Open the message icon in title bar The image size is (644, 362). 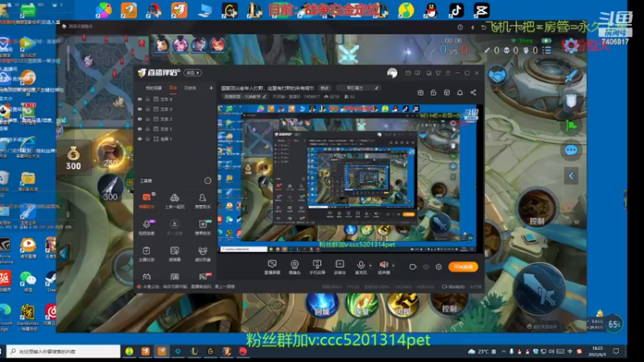click(x=418, y=73)
